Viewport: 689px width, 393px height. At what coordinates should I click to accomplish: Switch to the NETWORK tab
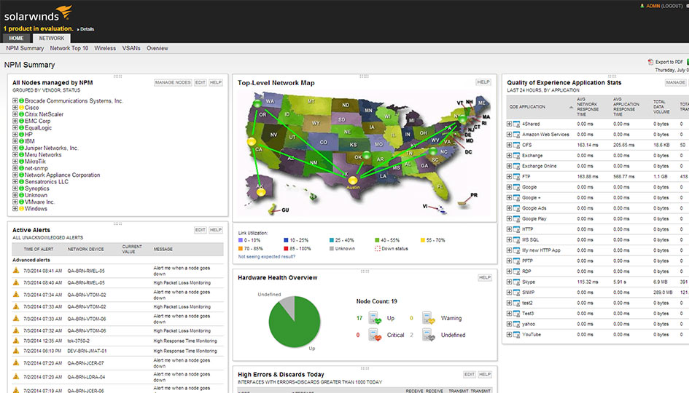click(51, 38)
